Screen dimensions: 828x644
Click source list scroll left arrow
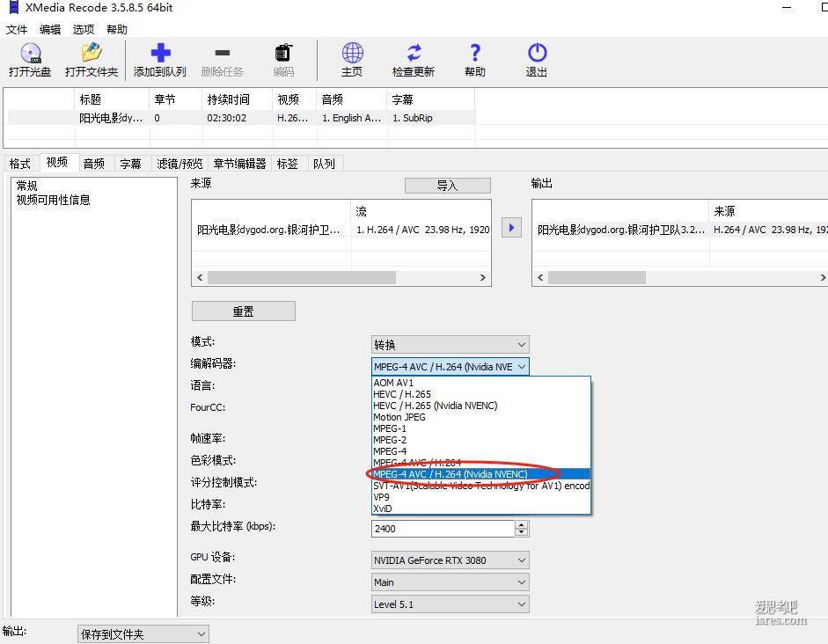[200, 278]
